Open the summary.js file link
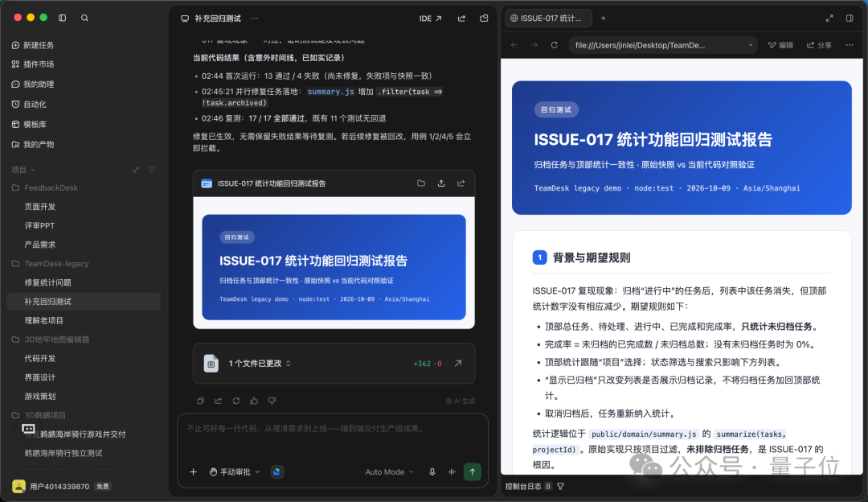The height and width of the screenshot is (502, 868). (x=330, y=92)
